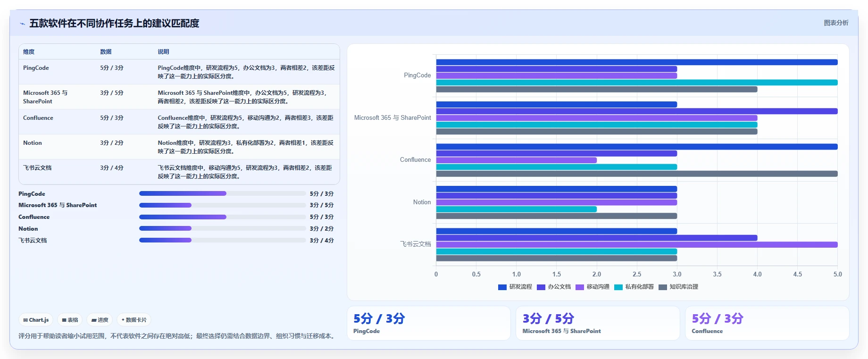Click the Microsoft 365 与 SharePoint progress bar
Screen dimensions: 868x359
[x=222, y=205]
